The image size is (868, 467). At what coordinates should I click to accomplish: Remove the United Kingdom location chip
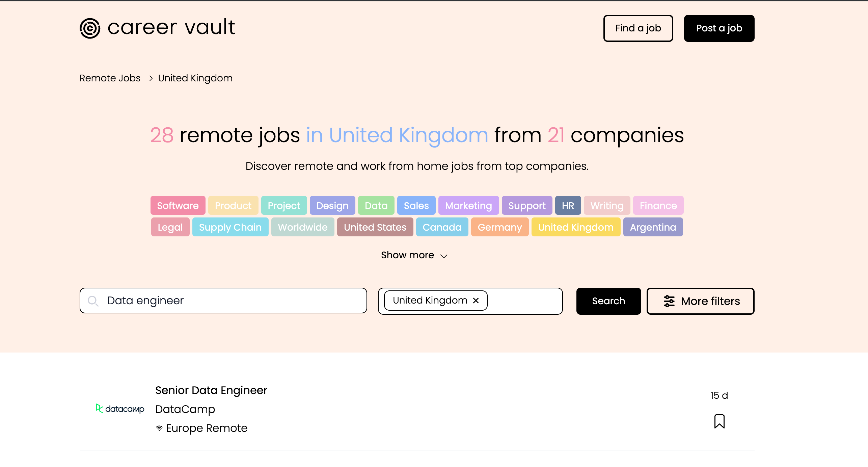coord(476,301)
